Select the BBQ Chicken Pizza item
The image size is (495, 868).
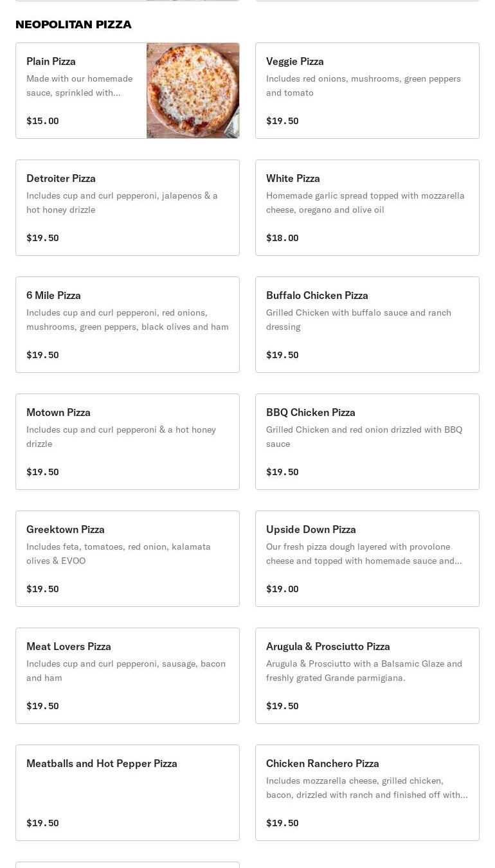[367, 442]
